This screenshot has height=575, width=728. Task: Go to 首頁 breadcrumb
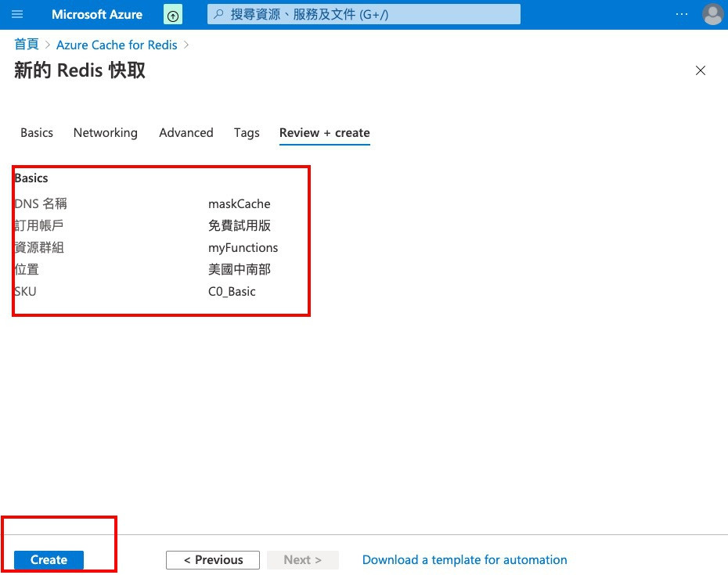point(27,45)
